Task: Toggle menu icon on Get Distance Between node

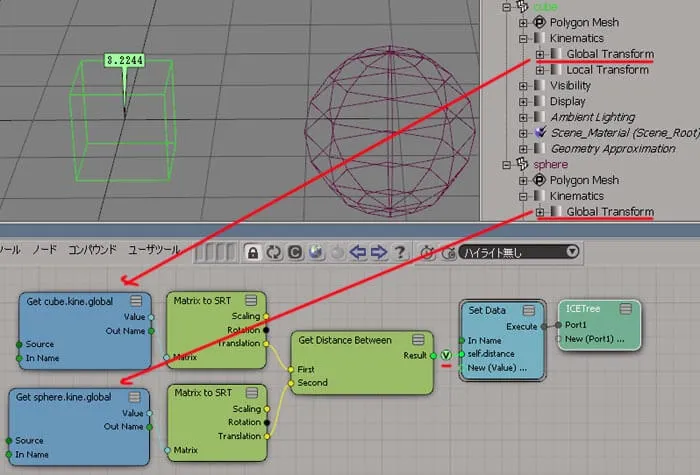Action: [x=418, y=340]
